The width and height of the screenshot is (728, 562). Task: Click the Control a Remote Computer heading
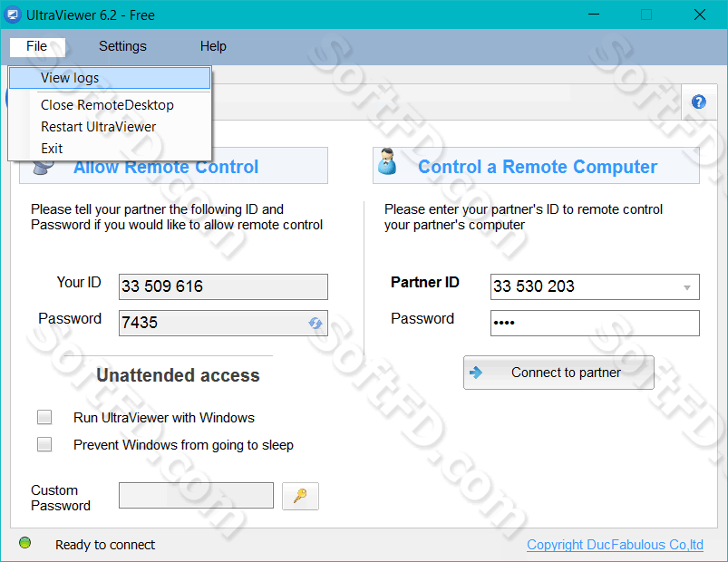(x=538, y=167)
